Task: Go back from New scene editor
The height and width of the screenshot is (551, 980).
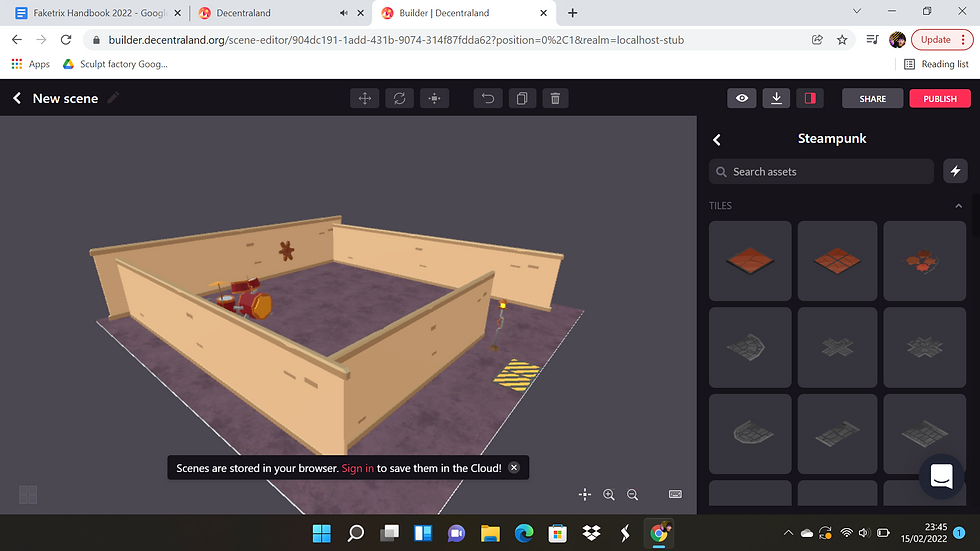Action: (x=17, y=98)
